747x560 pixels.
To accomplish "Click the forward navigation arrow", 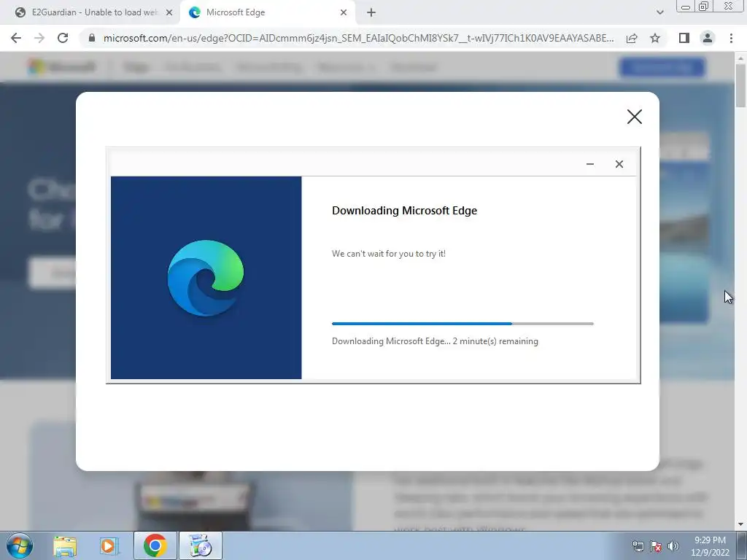I will tap(39, 38).
